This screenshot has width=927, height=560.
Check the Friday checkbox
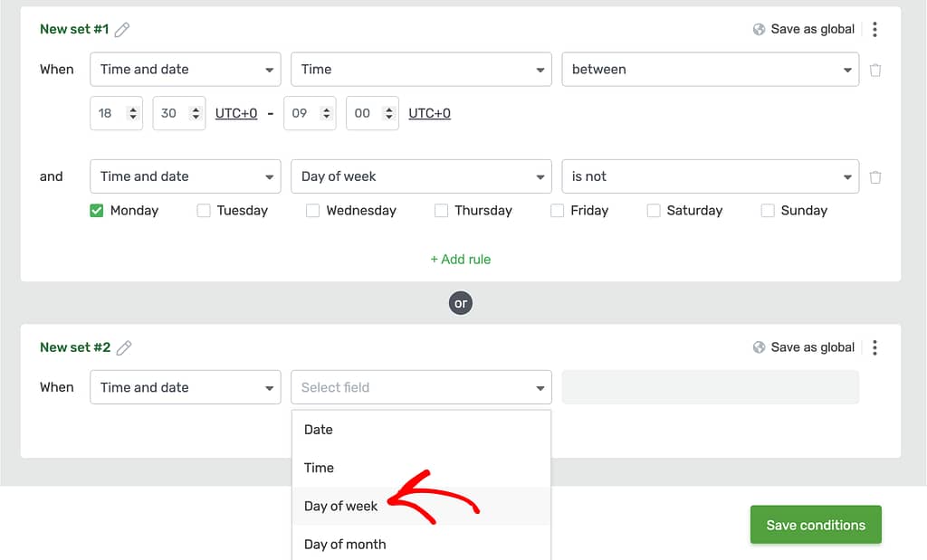(x=557, y=210)
